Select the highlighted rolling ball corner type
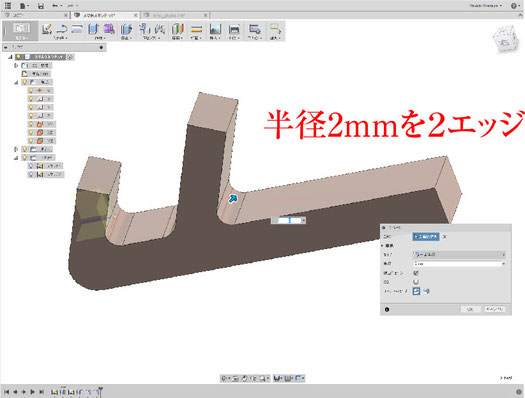This screenshot has width=525, height=398. click(416, 291)
